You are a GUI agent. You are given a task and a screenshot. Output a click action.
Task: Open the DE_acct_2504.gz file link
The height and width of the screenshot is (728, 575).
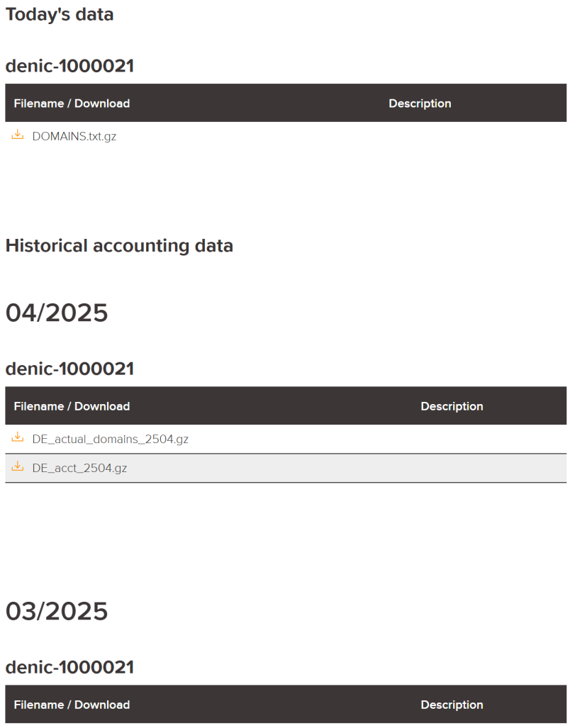79,469
